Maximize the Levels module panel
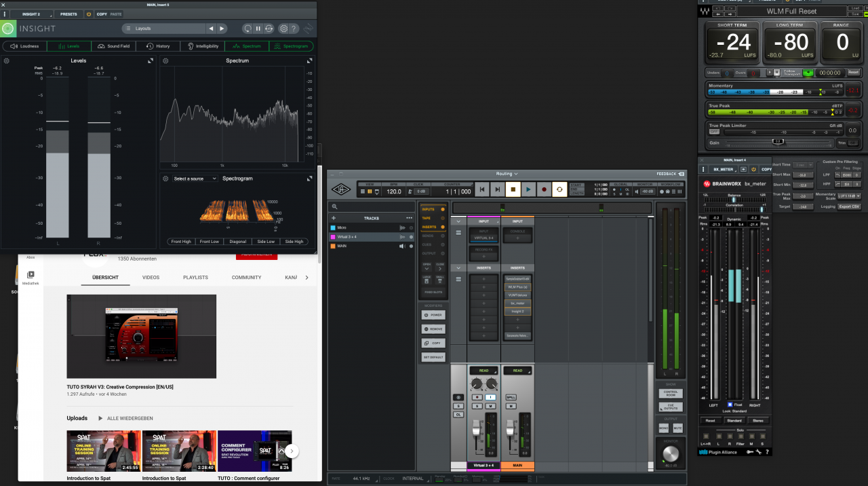Viewport: 868px width, 486px height. pyautogui.click(x=151, y=61)
